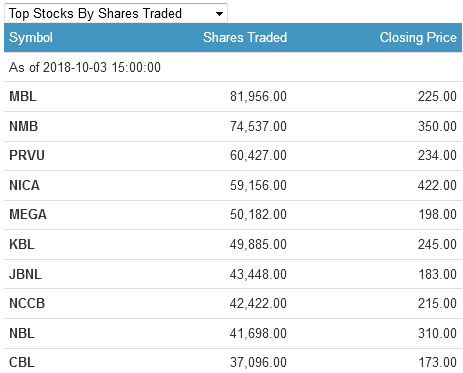Click the dropdown arrow next to Top Stocks
The height and width of the screenshot is (373, 463).
[x=219, y=14]
